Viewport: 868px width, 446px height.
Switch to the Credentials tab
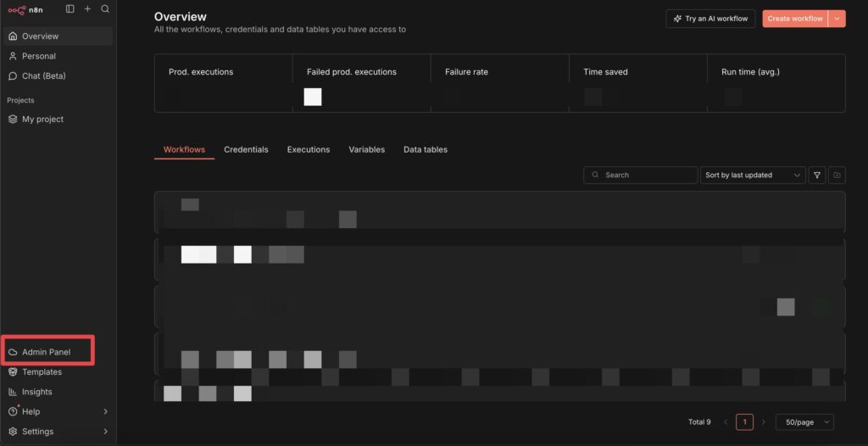click(246, 150)
